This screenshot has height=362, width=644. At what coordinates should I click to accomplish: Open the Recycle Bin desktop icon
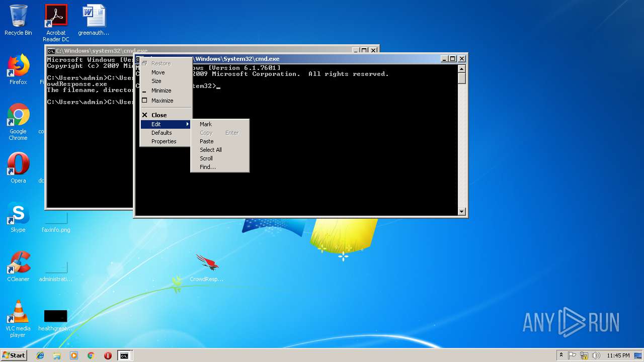click(x=18, y=20)
